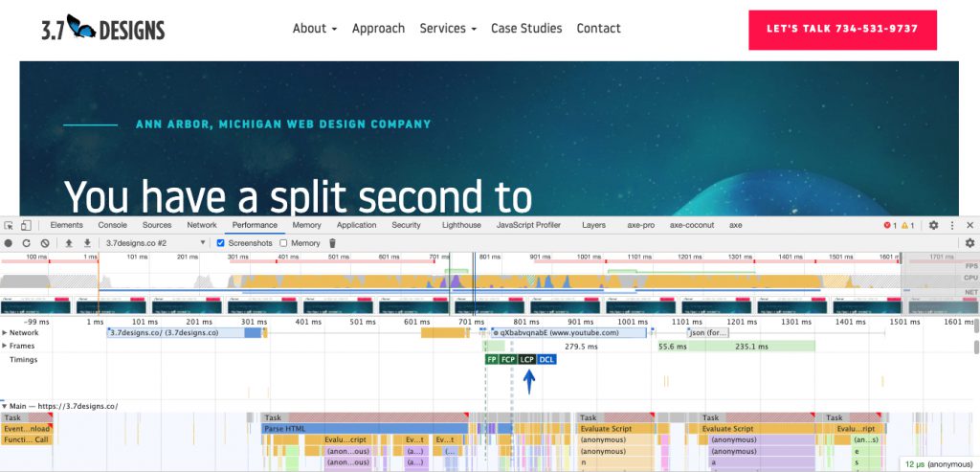Image resolution: width=980 pixels, height=472 pixels.
Task: Click the Record performance profile button
Action: click(9, 243)
